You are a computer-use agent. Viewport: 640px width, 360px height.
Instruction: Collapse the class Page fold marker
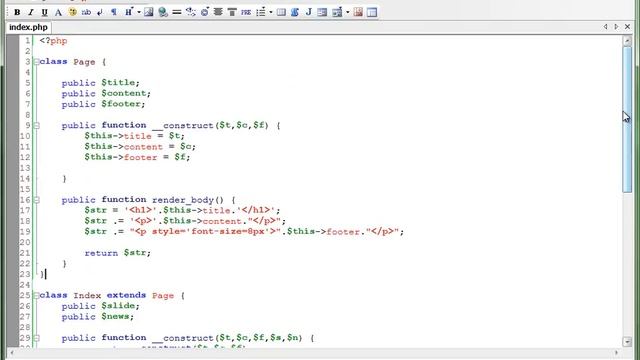click(36, 62)
